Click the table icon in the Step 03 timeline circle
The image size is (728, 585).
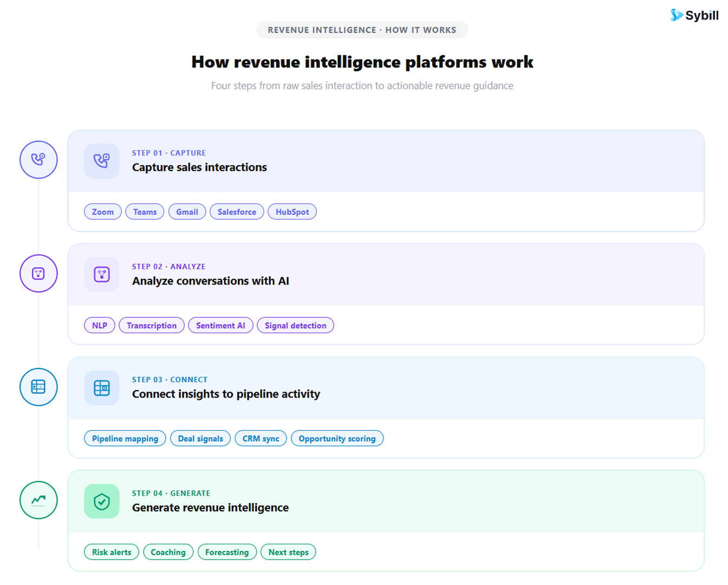tap(38, 387)
